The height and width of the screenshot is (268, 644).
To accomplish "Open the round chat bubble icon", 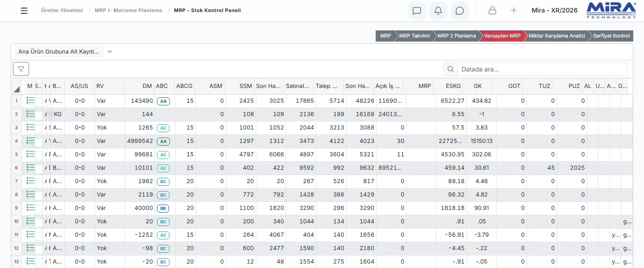I will coord(460,11).
